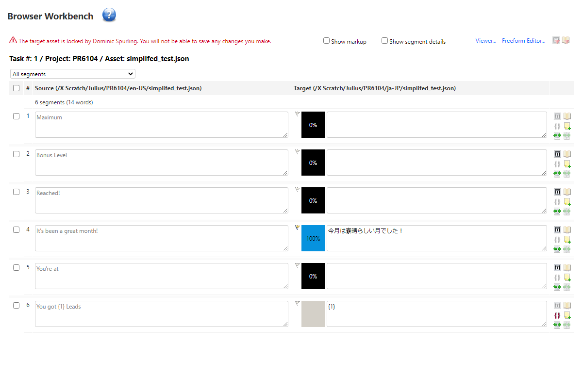Open TM matches icon for segment 1
Image resolution: width=583 pixels, height=392 pixels.
point(557,116)
